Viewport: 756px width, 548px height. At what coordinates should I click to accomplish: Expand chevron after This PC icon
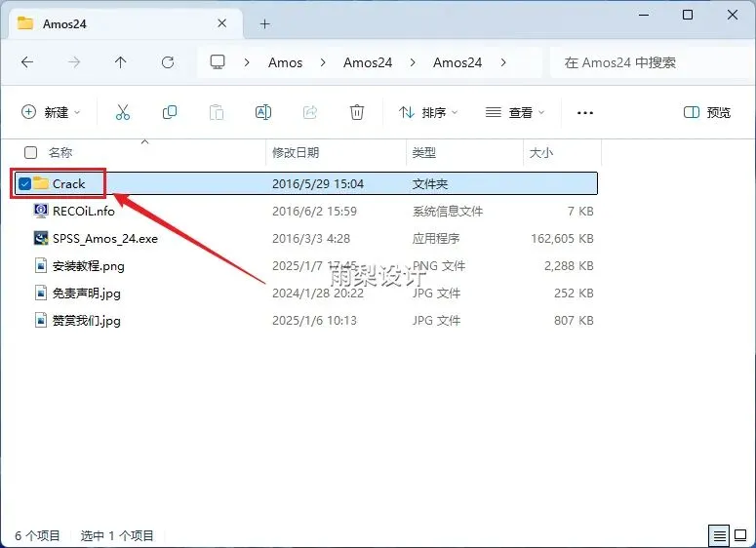point(247,62)
